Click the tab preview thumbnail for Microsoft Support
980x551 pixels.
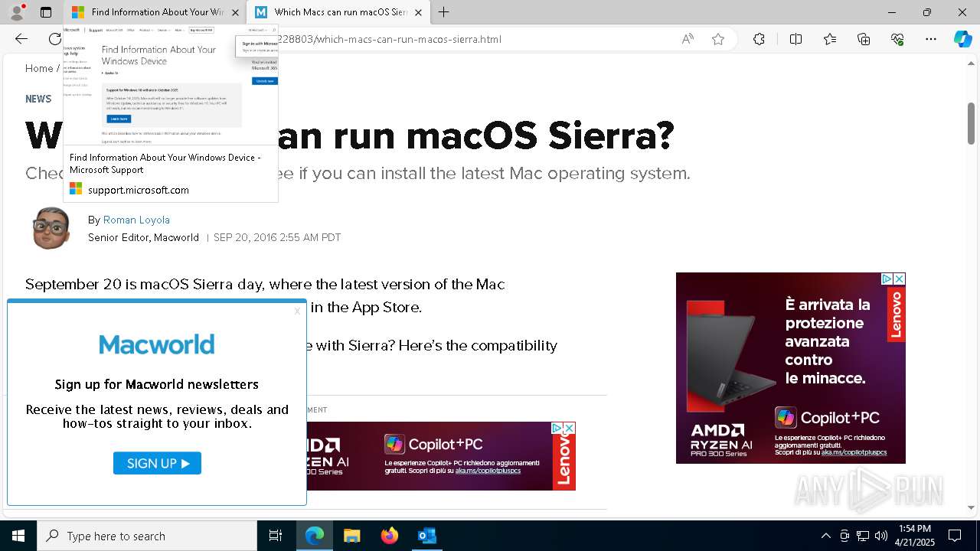tap(171, 85)
